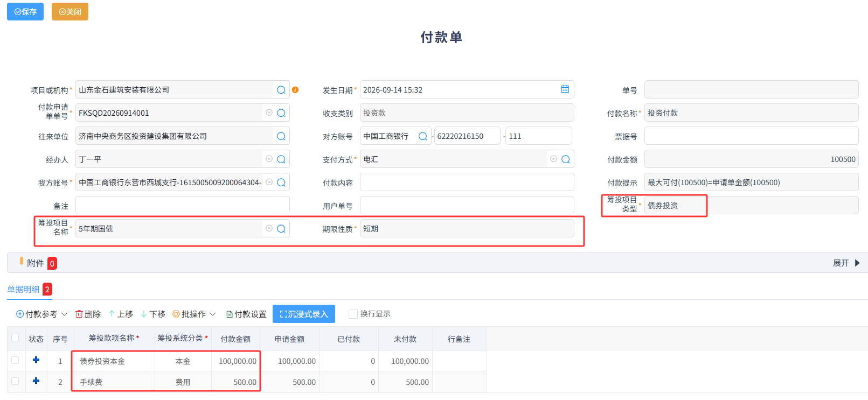This screenshot has width=868, height=400.
Task: Open lookup for 付款申请单单号
Action: [281, 113]
